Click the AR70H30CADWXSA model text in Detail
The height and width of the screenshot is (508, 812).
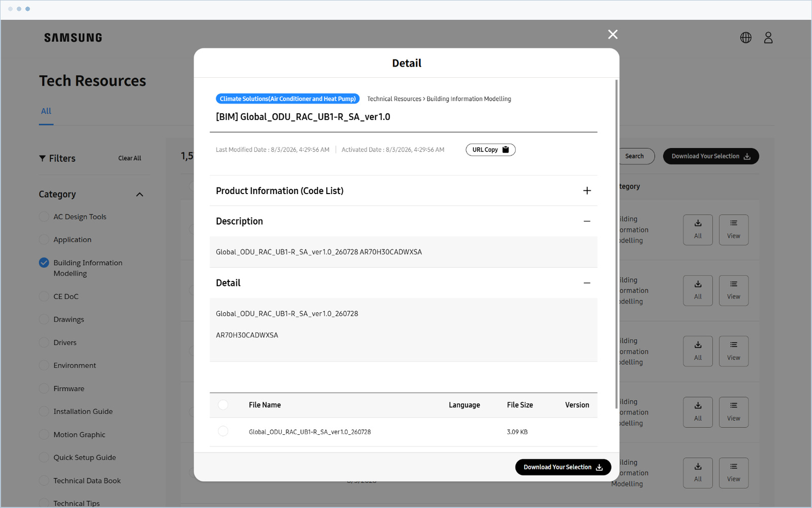pos(247,335)
